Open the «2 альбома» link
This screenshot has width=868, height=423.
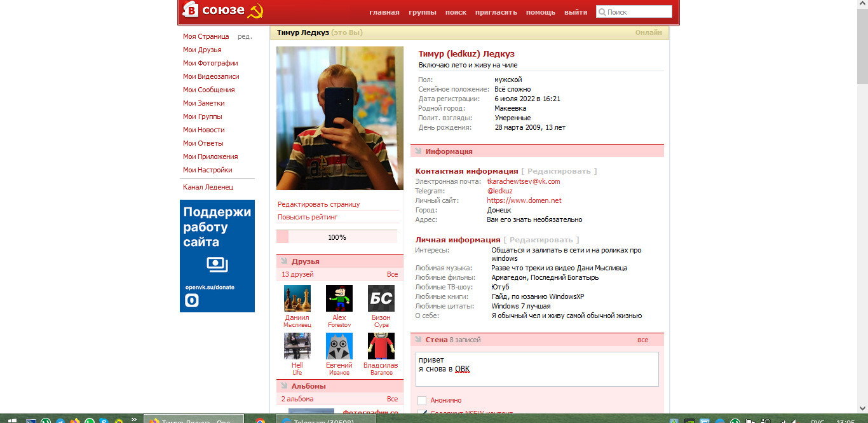(297, 399)
